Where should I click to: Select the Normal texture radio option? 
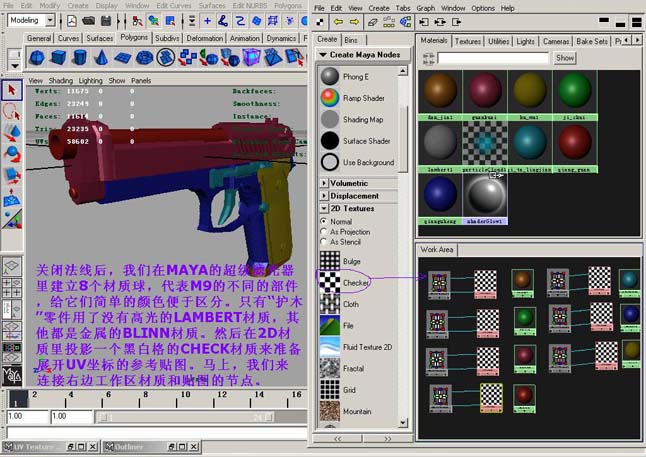tap(324, 221)
